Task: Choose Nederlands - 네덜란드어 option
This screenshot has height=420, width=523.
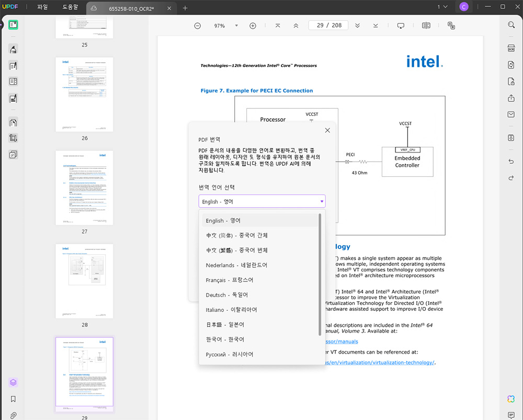Action: 260,265
